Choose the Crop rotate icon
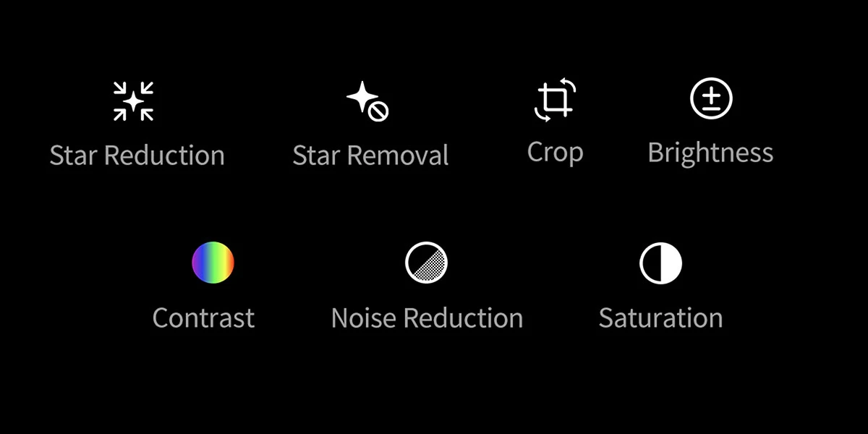 [555, 101]
